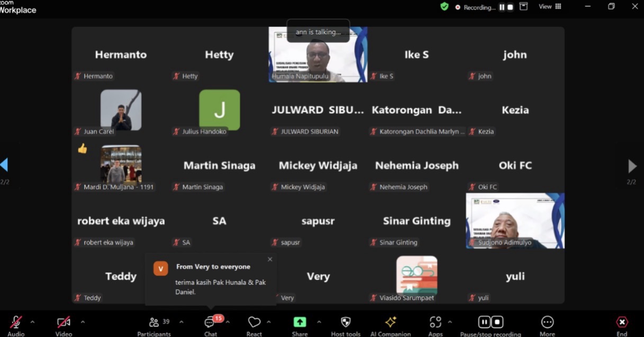Expand video options arrow beside Video
644x337 pixels.
[83, 322]
